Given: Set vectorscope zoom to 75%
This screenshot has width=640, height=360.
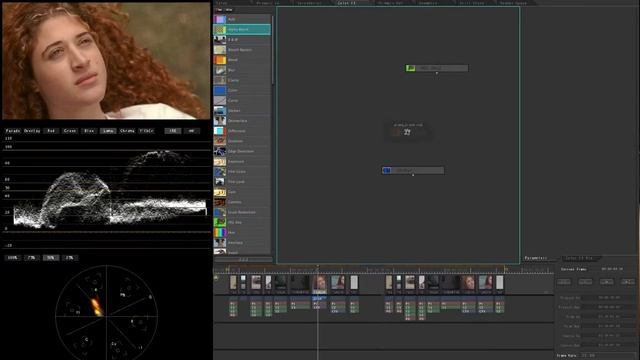Looking at the screenshot, I should coord(31,258).
